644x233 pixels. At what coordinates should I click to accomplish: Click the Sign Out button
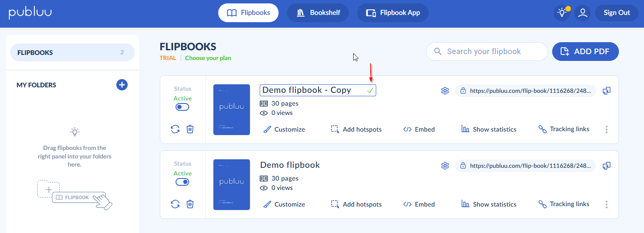click(x=617, y=13)
